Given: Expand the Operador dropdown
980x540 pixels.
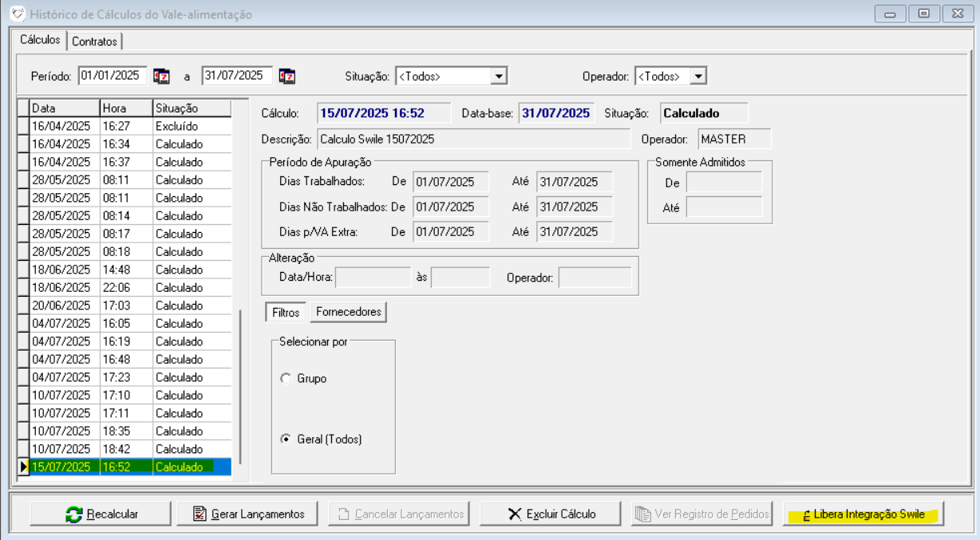Looking at the screenshot, I should point(698,76).
